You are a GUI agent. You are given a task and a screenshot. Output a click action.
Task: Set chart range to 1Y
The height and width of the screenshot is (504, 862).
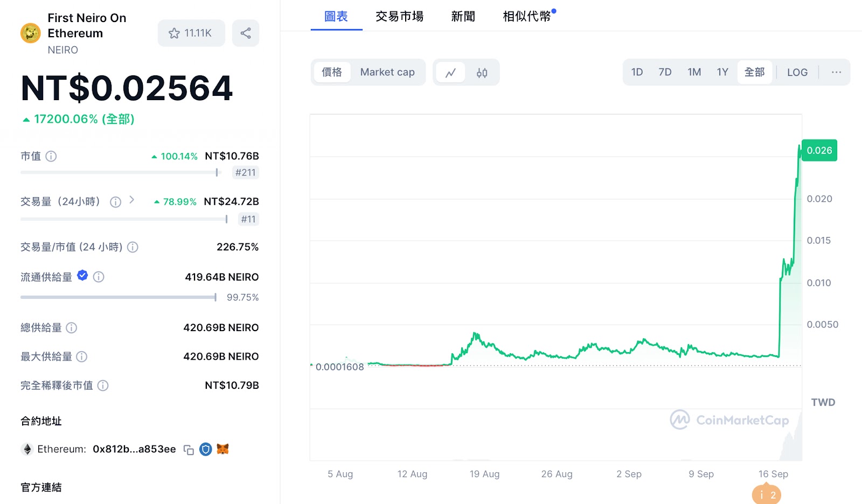point(722,72)
